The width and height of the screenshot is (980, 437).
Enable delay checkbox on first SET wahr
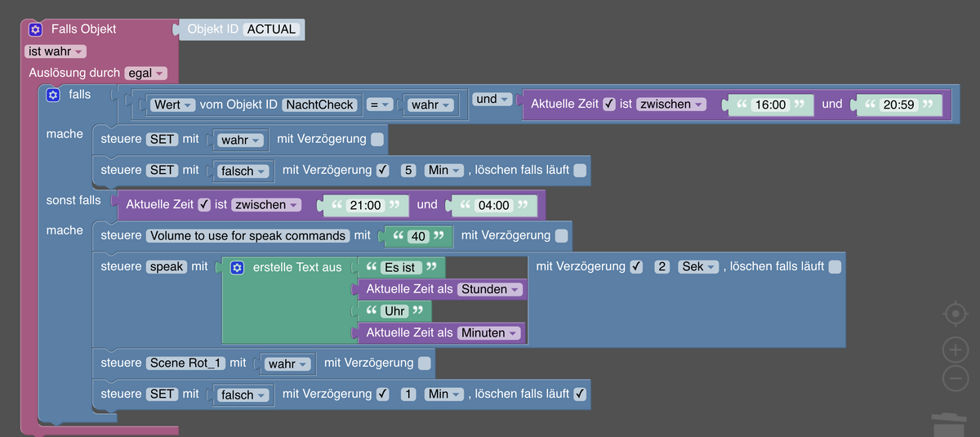[x=377, y=140]
